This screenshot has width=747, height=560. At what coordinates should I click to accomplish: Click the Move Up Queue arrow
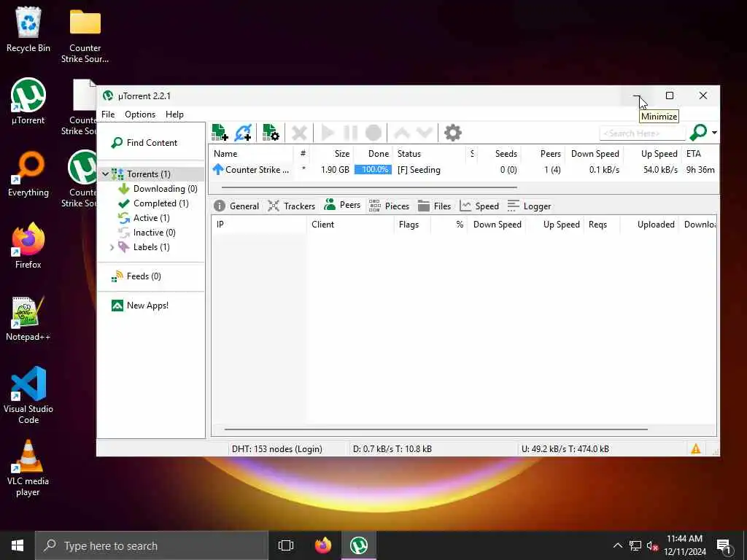point(402,133)
